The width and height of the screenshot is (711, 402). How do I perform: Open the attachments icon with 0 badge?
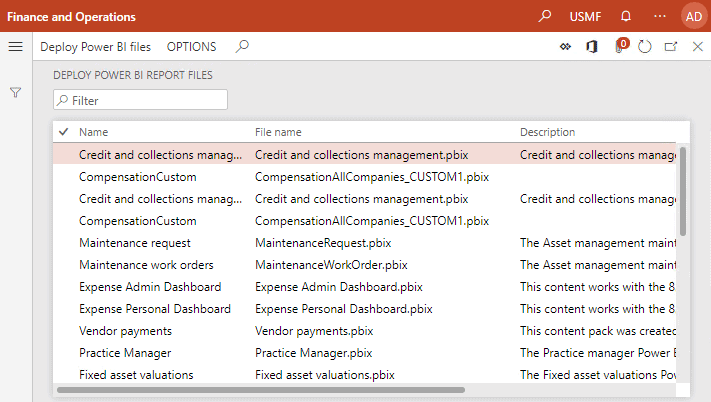pyautogui.click(x=621, y=46)
